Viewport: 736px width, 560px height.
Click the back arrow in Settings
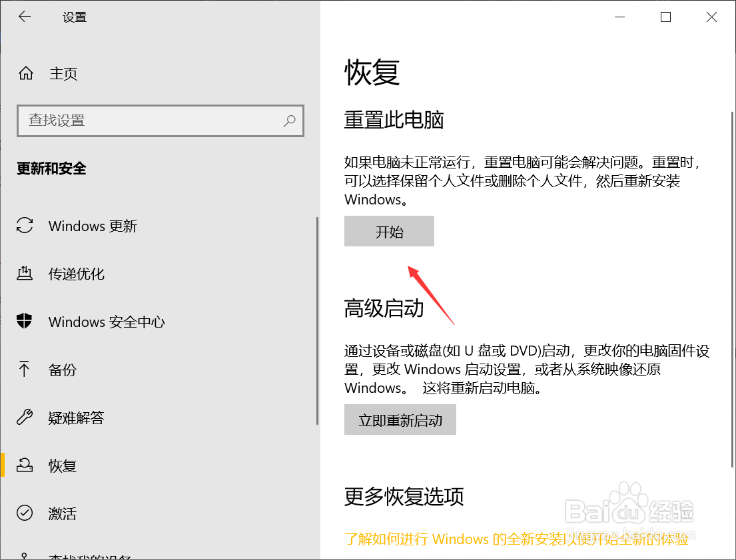click(24, 17)
